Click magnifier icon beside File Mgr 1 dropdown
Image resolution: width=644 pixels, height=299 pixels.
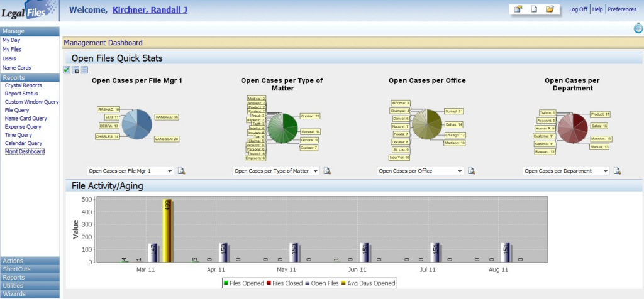click(x=182, y=171)
